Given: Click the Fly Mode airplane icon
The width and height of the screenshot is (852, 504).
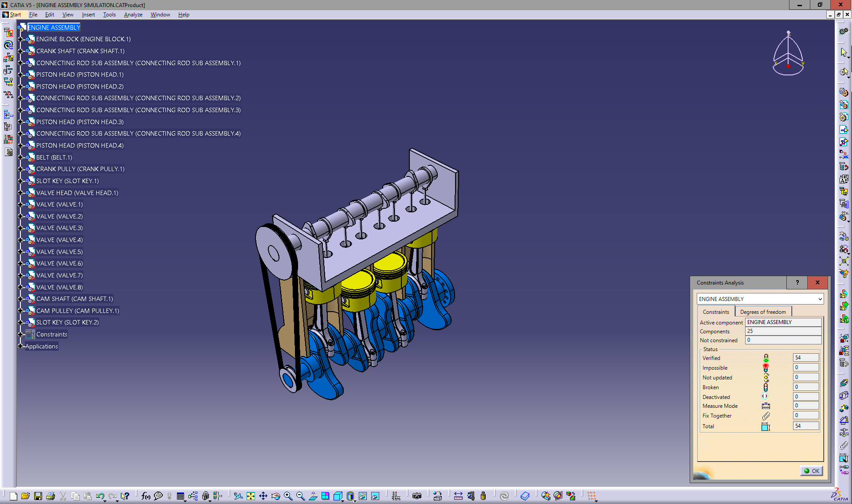Looking at the screenshot, I should [x=238, y=496].
